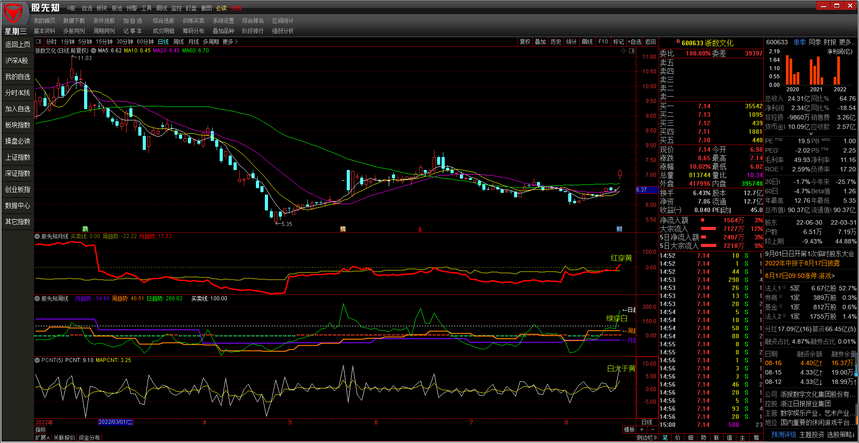Open 数据下载 from toolbar
The image size is (859, 443).
(x=75, y=20)
